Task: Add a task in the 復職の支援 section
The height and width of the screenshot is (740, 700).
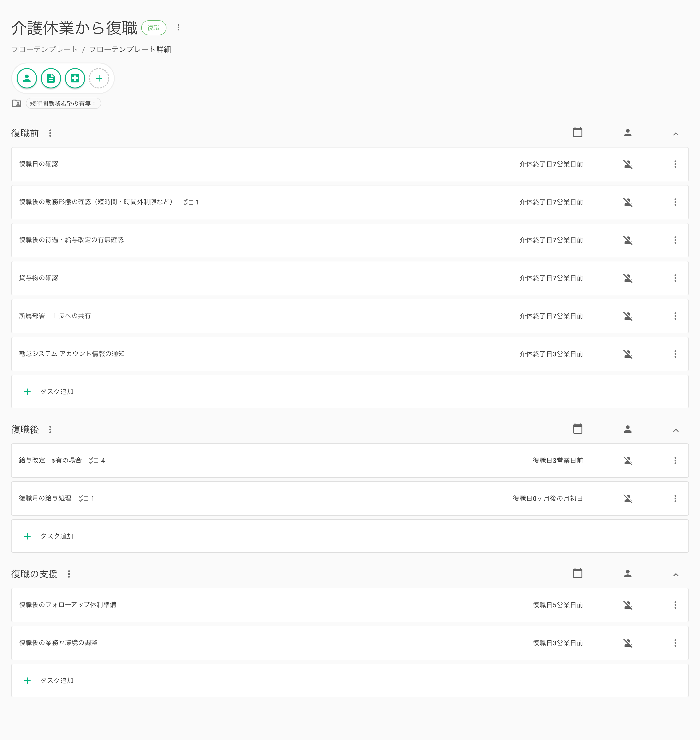Action: [350, 681]
